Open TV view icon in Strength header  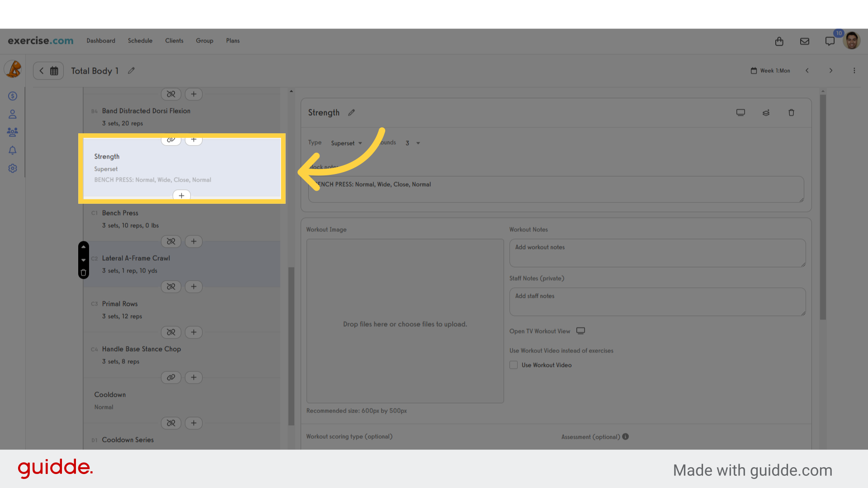pos(741,113)
